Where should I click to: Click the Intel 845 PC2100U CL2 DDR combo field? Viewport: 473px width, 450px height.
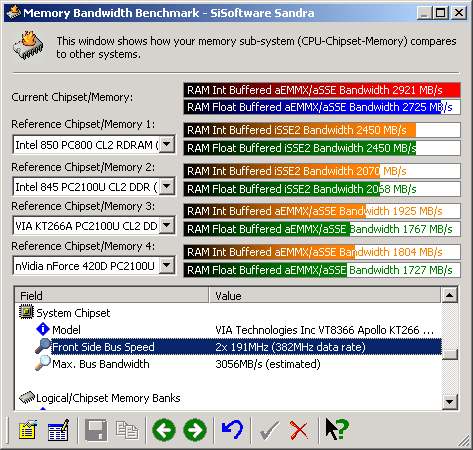click(94, 186)
